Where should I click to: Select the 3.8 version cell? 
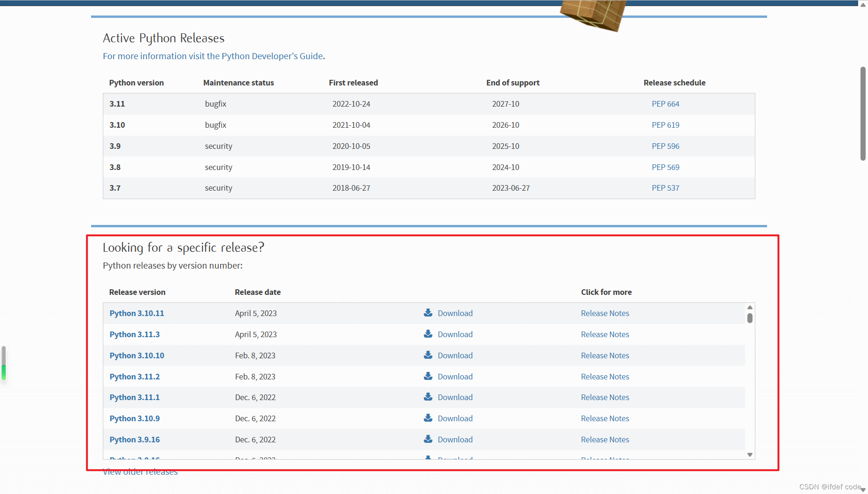115,167
